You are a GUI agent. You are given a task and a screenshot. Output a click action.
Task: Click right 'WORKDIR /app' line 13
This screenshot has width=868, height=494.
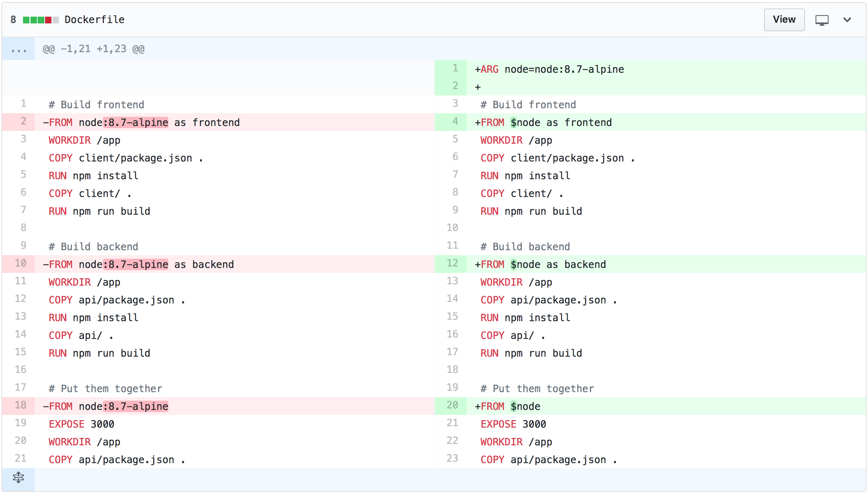pyautogui.click(x=516, y=282)
